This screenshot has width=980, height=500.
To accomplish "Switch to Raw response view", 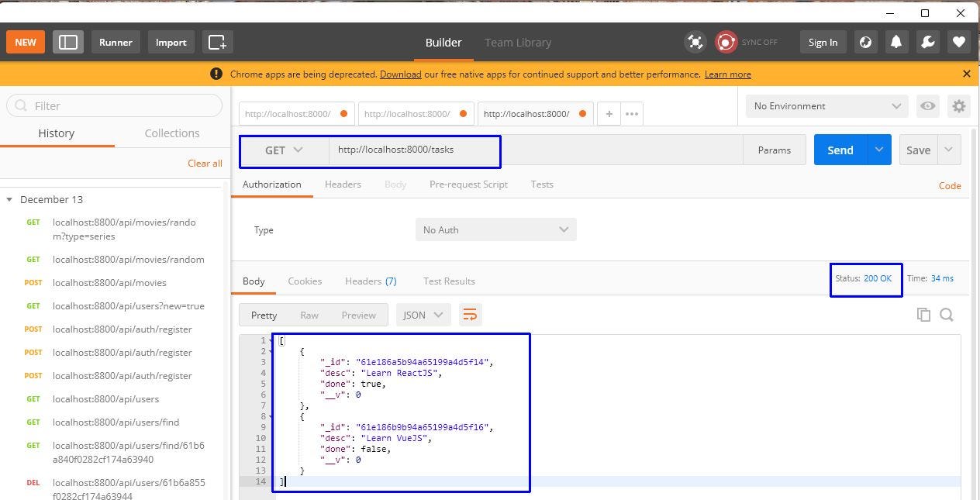I will tap(309, 315).
